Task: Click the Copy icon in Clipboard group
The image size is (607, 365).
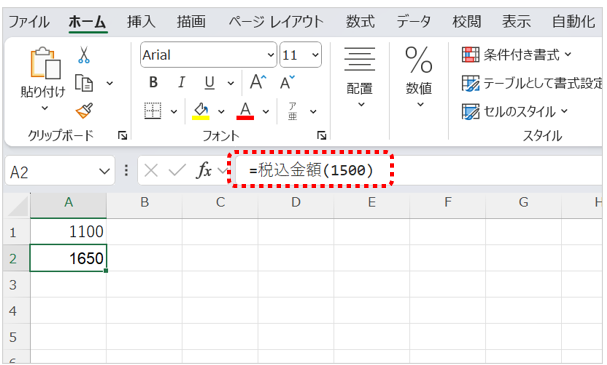Action: coord(84,82)
